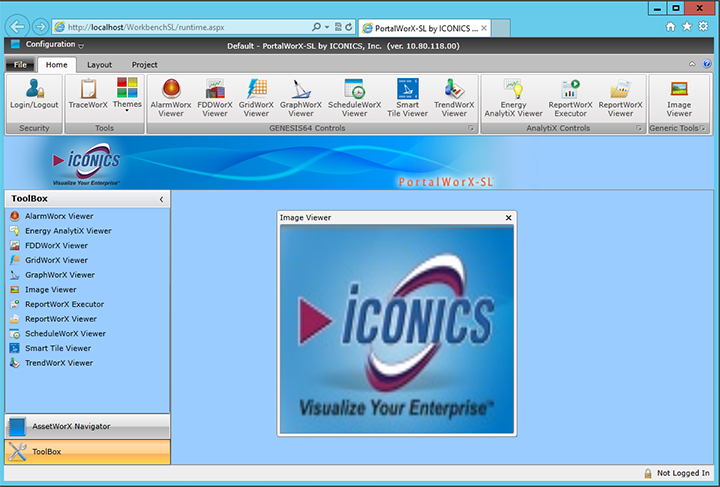This screenshot has width=720, height=487.
Task: Add Image Viewer from the ribbon
Action: click(679, 98)
